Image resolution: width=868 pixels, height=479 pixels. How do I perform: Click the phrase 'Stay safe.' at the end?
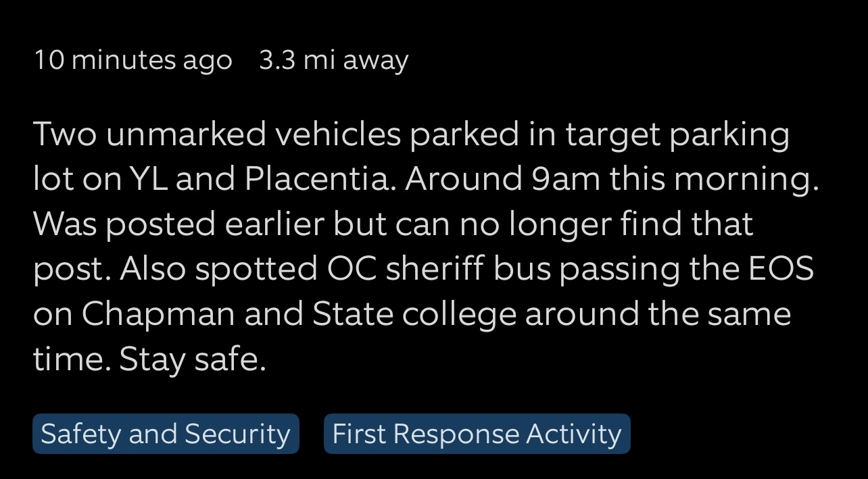[193, 359]
